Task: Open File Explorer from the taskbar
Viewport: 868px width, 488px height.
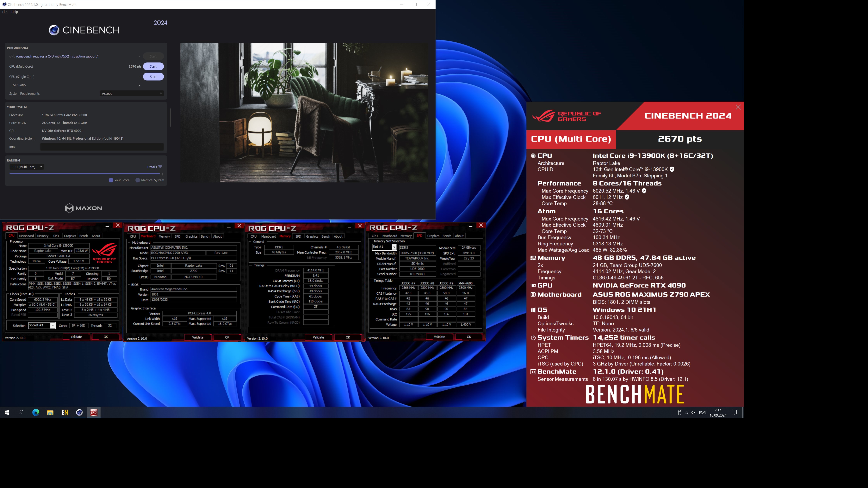Action: [x=50, y=412]
